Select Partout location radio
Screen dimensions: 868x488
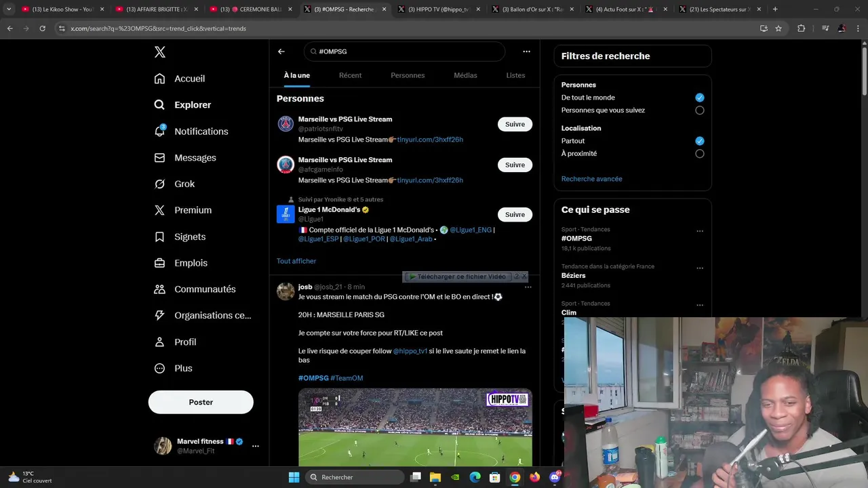click(x=700, y=141)
